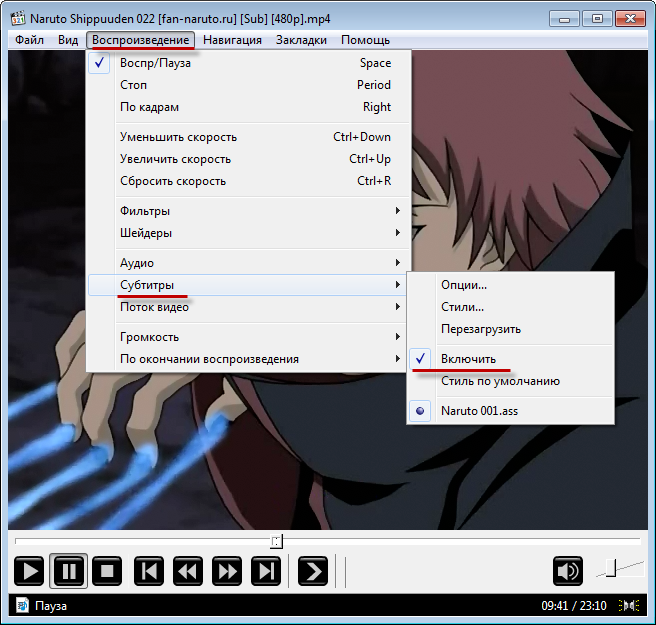The width and height of the screenshot is (656, 625).
Task: Click the Pause button in toolbar
Action: [69, 571]
